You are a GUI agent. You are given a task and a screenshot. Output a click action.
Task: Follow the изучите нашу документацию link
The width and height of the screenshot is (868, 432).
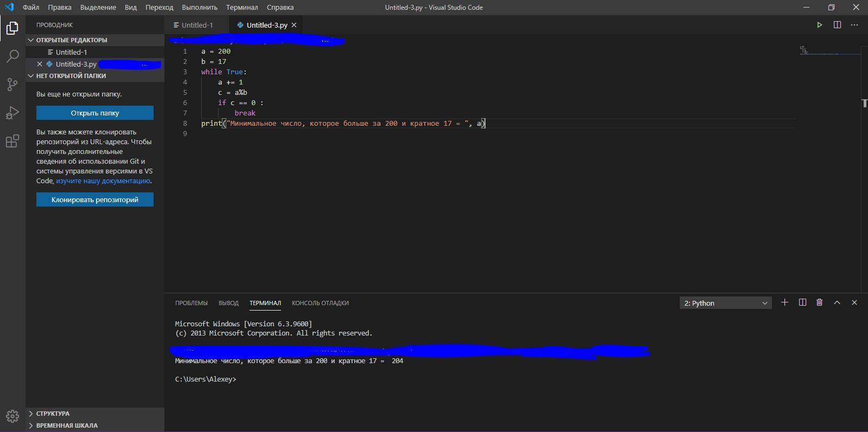[x=103, y=181]
